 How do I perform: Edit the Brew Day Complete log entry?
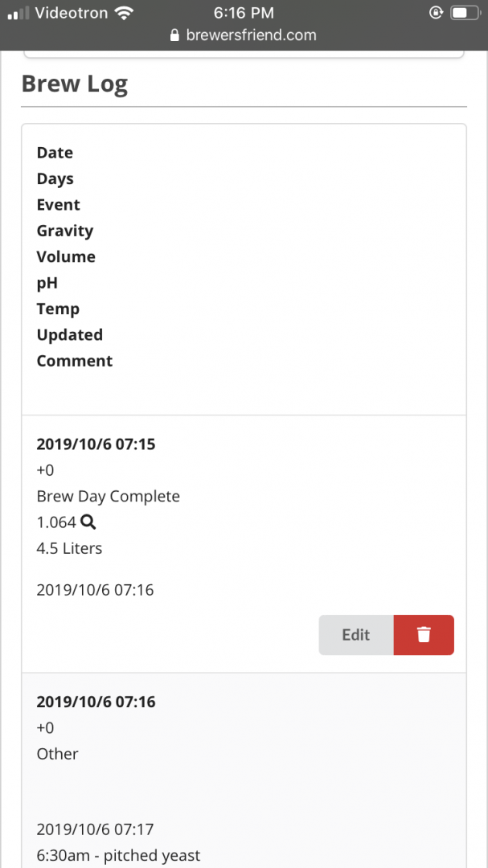click(356, 635)
